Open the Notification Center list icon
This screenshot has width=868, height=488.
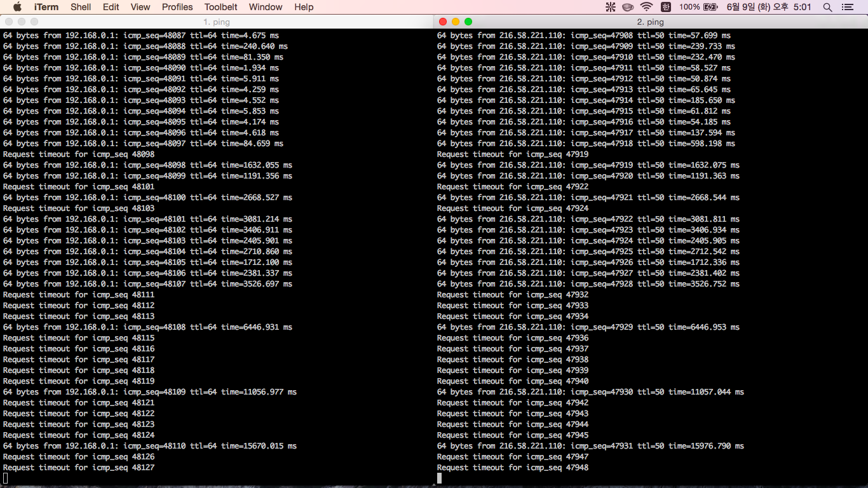[x=848, y=7]
